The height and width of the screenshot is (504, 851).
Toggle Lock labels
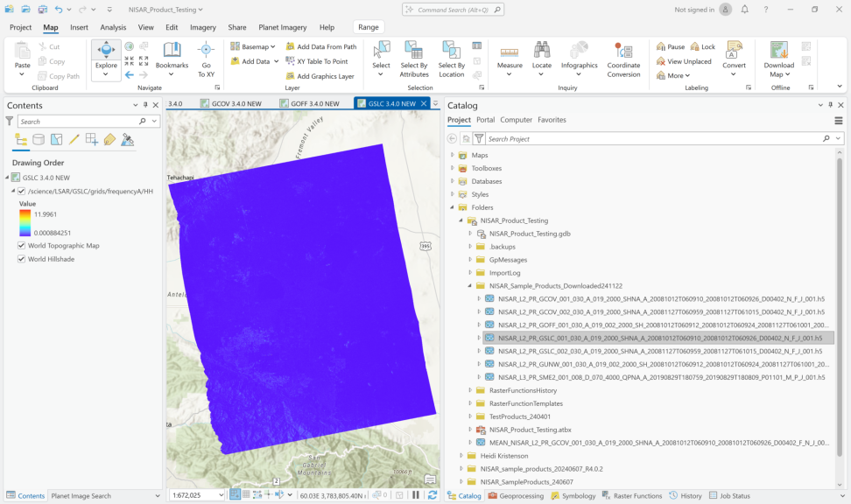coord(703,46)
